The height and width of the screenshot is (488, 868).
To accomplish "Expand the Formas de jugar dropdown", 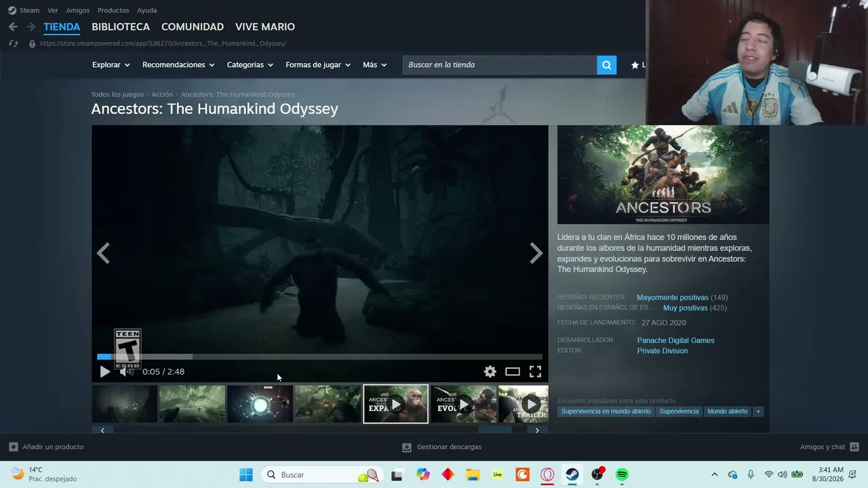I will pyautogui.click(x=318, y=65).
